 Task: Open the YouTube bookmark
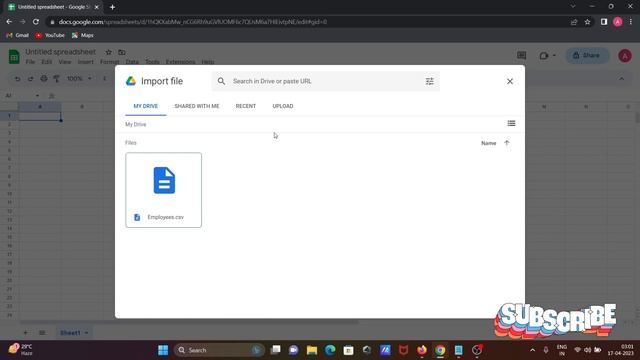[x=50, y=36]
